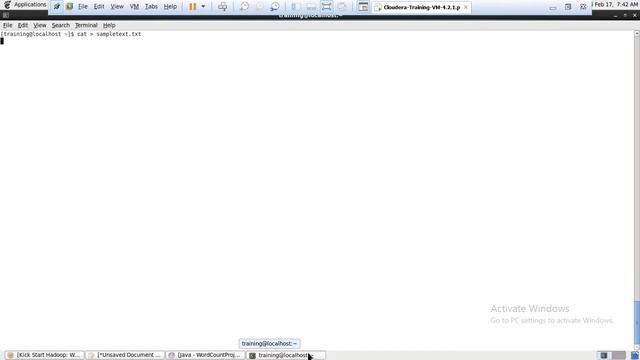Open the snapshot manager icon
The width and height of the screenshot is (640, 360).
tap(275, 7)
